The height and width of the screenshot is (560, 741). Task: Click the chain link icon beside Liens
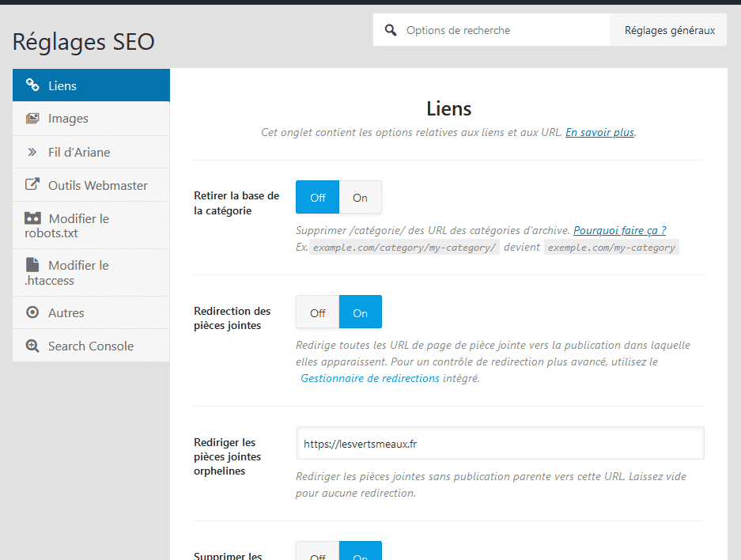pyautogui.click(x=32, y=84)
